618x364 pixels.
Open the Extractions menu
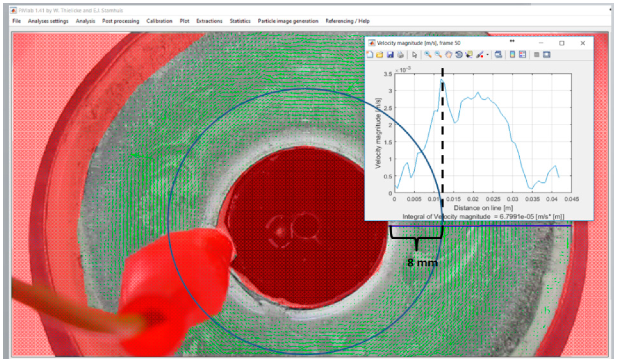coord(209,21)
